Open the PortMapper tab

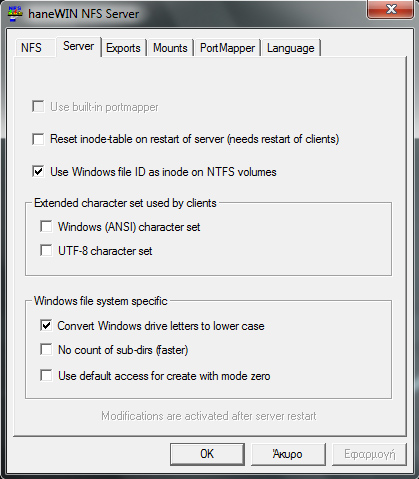[x=227, y=48]
